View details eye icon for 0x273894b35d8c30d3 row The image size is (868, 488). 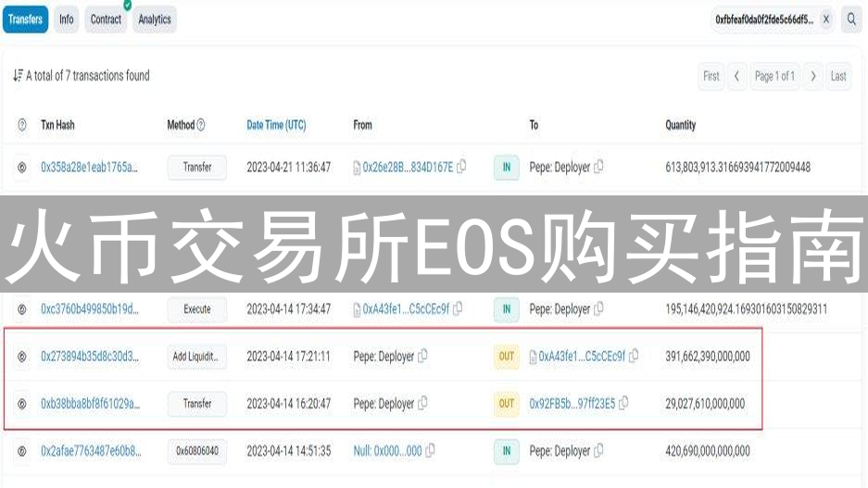pos(22,357)
